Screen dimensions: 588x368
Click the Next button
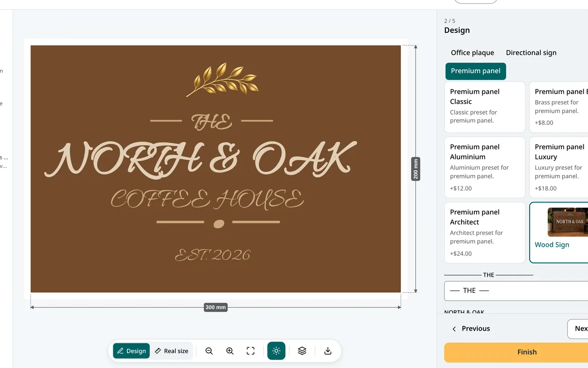[578, 329]
